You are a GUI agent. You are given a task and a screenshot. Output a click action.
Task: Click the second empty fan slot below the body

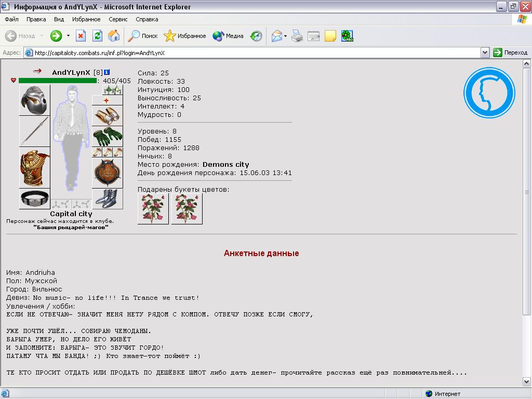click(x=82, y=204)
